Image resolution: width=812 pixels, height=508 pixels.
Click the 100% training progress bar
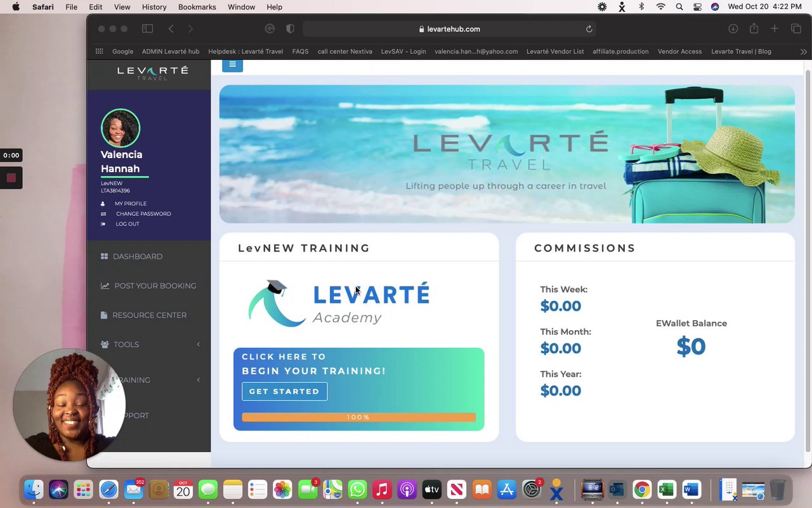click(358, 417)
